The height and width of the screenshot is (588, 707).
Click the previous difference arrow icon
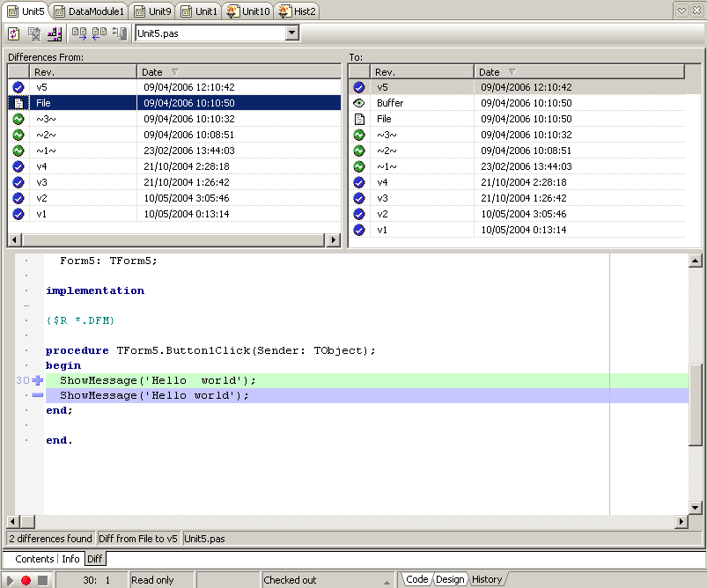[x=99, y=33]
